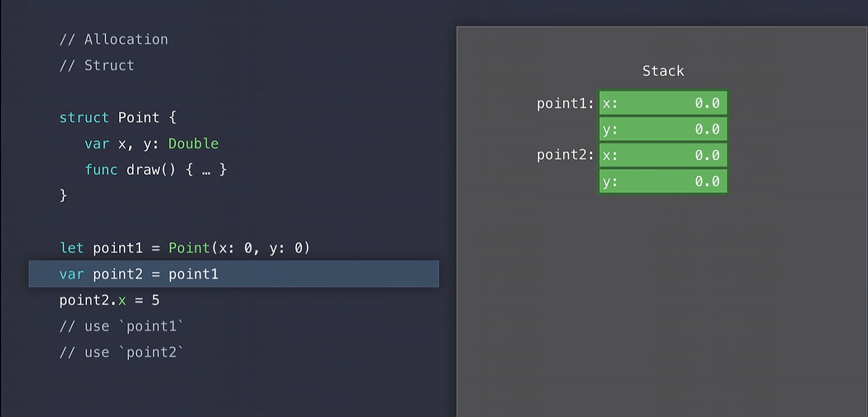Click the "// Struct" comment line
Viewport: 868px width, 417px height.
click(x=96, y=65)
